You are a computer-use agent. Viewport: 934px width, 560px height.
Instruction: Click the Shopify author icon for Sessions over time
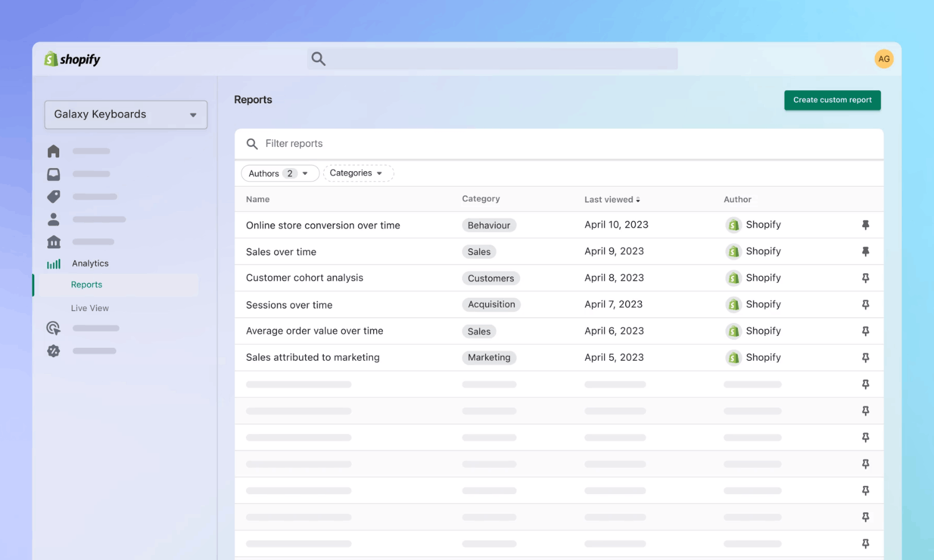coord(734,304)
